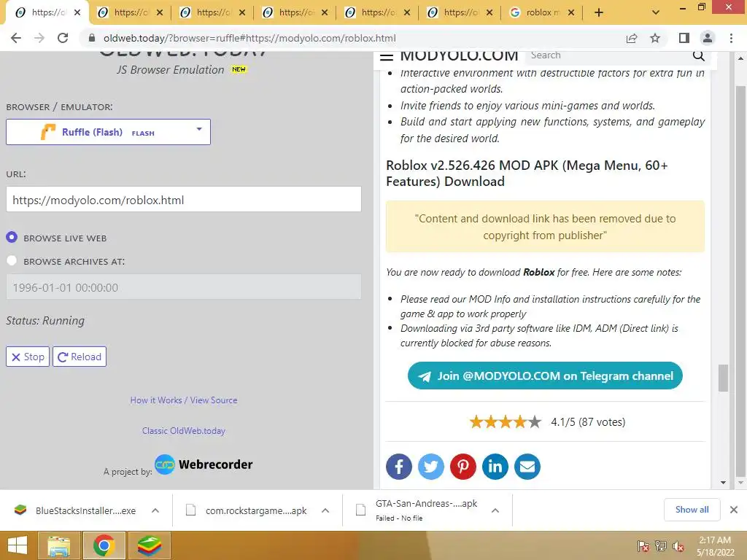
Task: Open the Ruffle (Flash) browser dropdown
Action: click(x=108, y=132)
